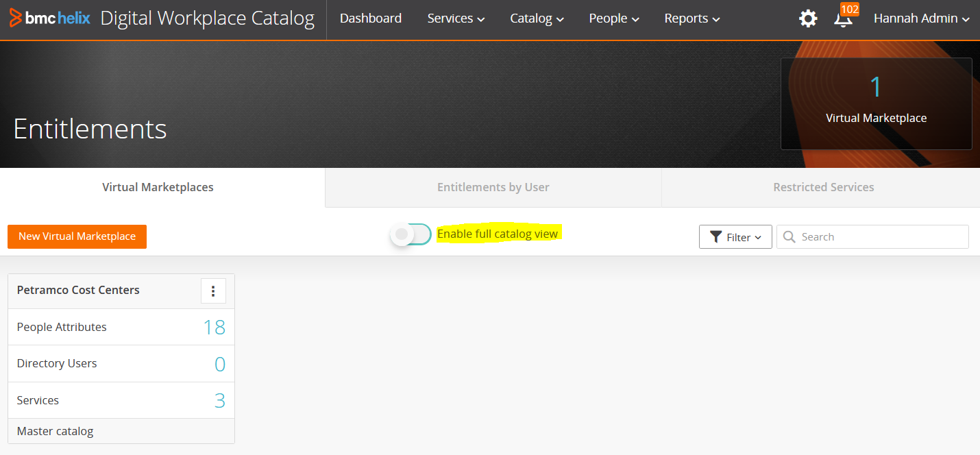Click the funnel icon on Filter
The image size is (980, 455).
pyautogui.click(x=716, y=237)
